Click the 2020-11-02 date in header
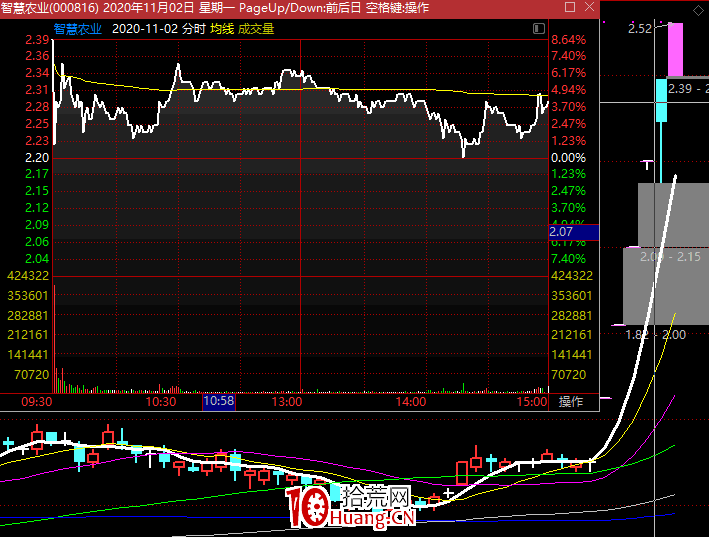This screenshot has width=709, height=537. (145, 29)
